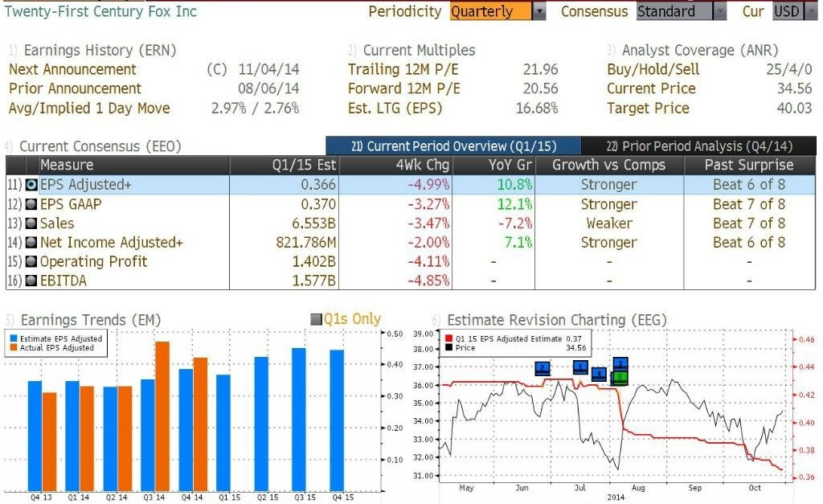Screen dimensions: 823x504
Task: Click Beat 7 of 8 for EPS GAAP
Action: click(749, 204)
